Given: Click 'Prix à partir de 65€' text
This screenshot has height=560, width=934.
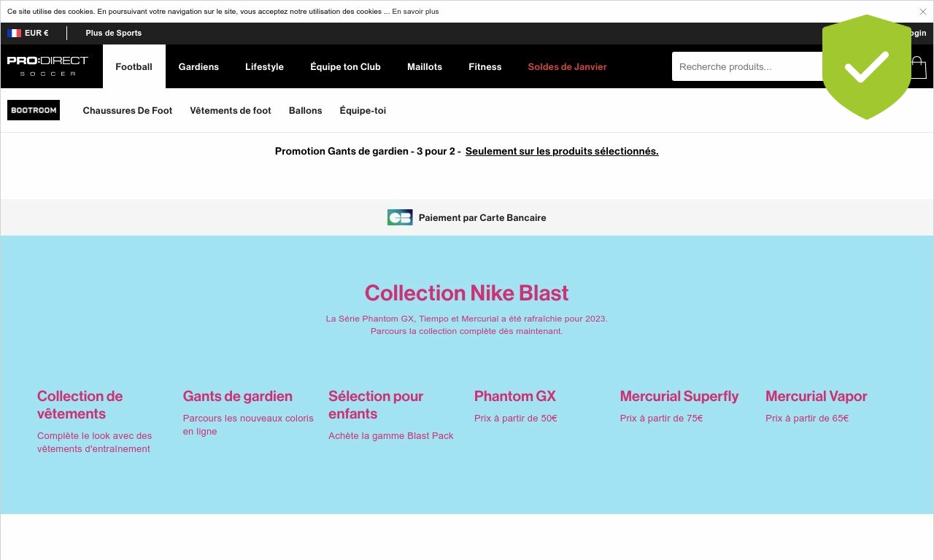Looking at the screenshot, I should [x=807, y=419].
